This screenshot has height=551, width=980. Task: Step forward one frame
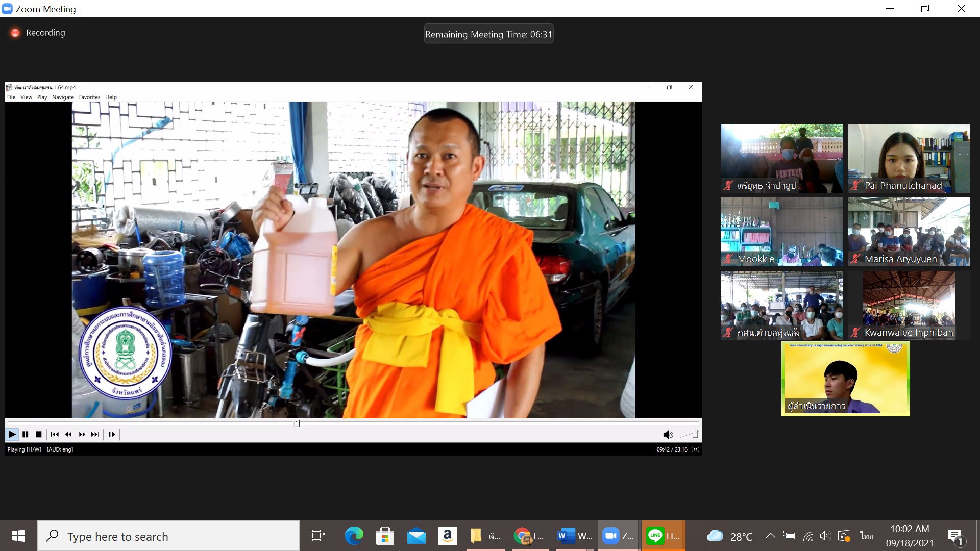click(112, 434)
